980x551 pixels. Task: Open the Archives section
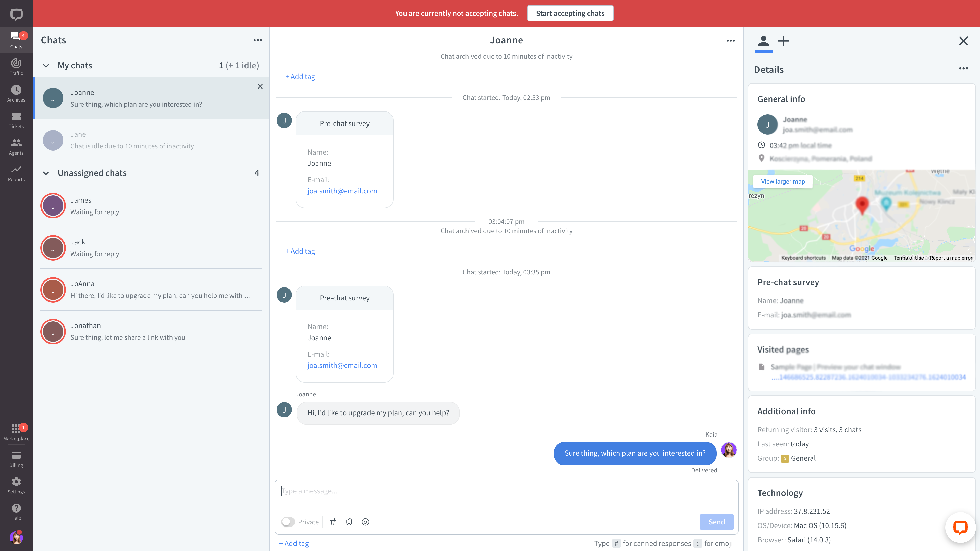16,93
